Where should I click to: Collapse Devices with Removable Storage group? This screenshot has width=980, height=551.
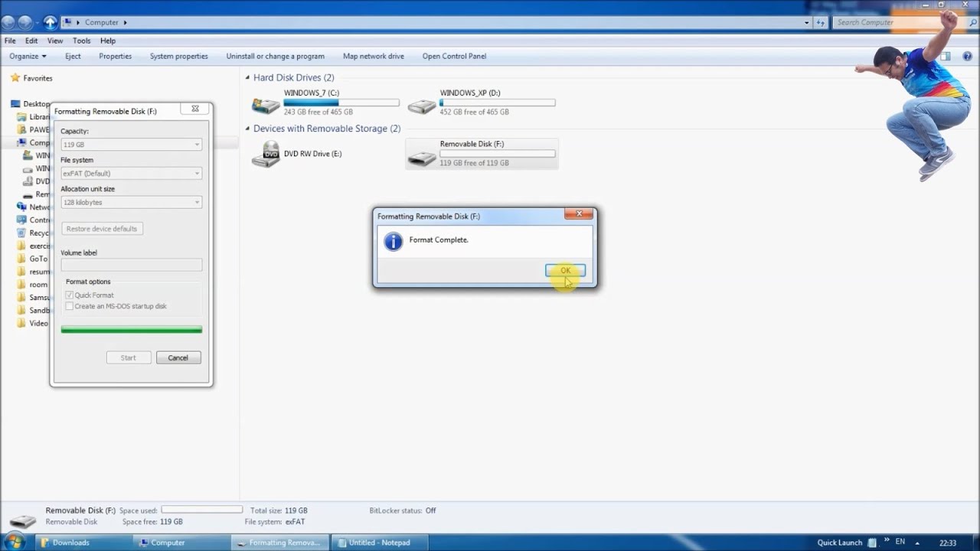pyautogui.click(x=247, y=129)
